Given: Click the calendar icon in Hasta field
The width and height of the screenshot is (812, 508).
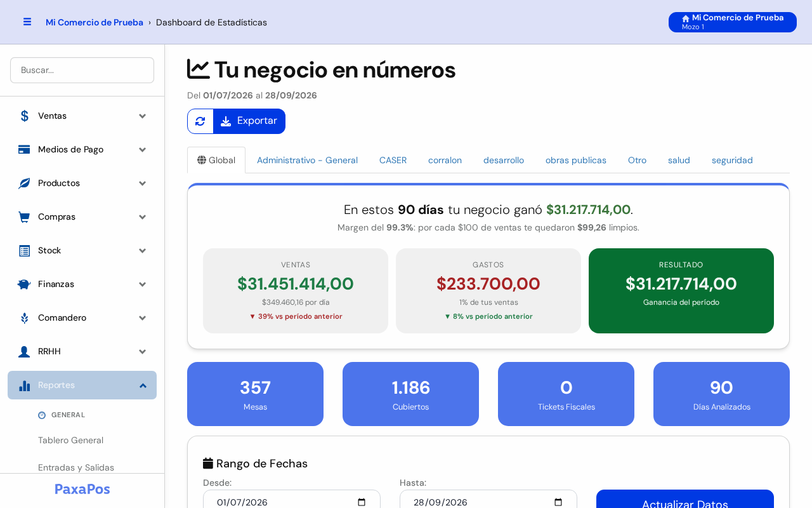Looking at the screenshot, I should [x=558, y=502].
